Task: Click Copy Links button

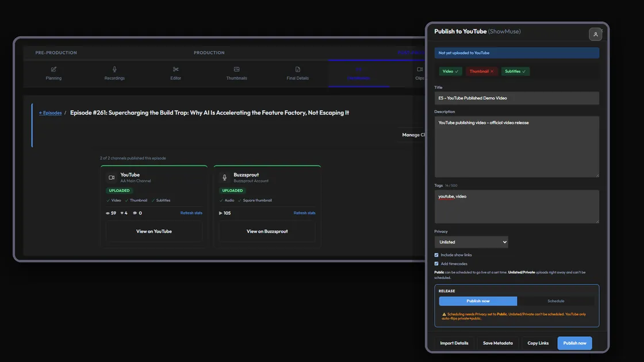Action: pyautogui.click(x=538, y=343)
